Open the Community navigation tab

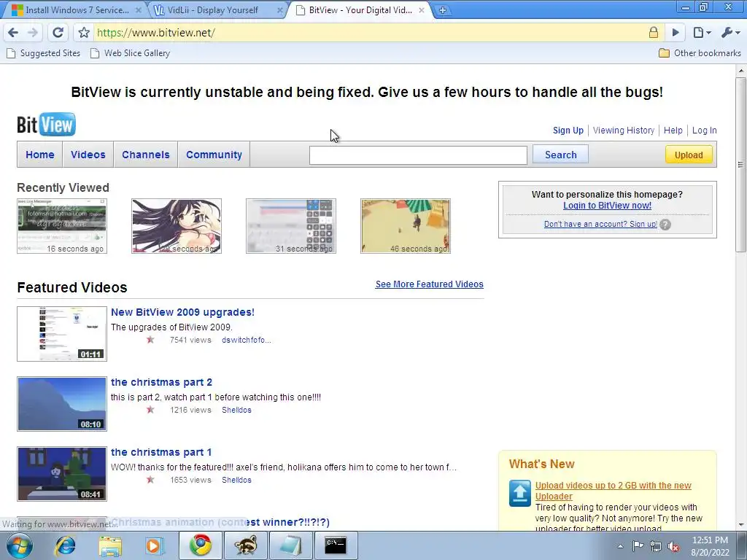point(214,155)
